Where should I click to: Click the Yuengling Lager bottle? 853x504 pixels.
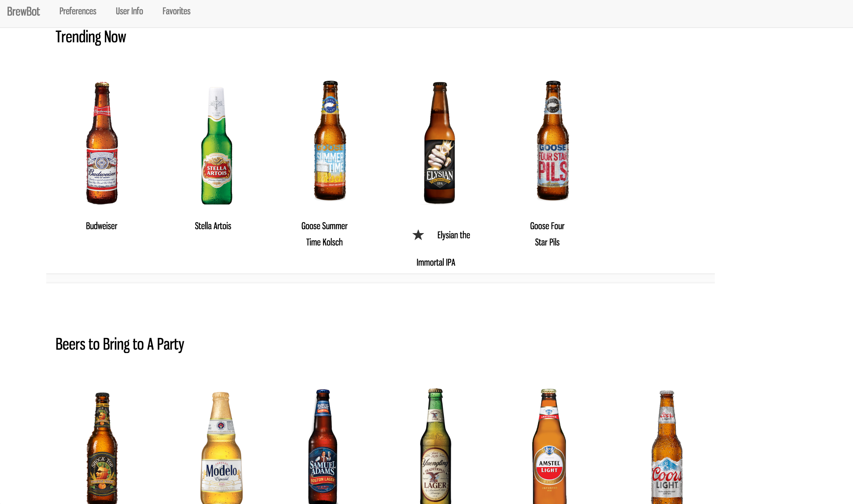pos(435,447)
